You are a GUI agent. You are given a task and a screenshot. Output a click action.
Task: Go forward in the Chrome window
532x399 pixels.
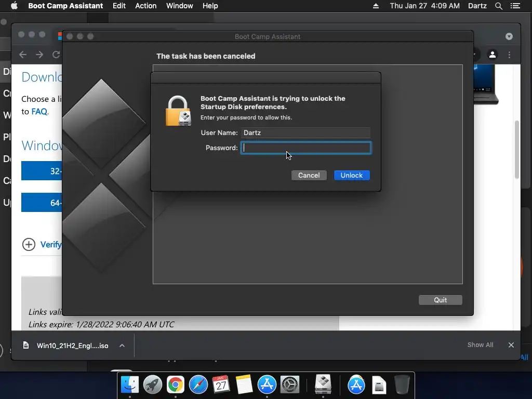39,55
